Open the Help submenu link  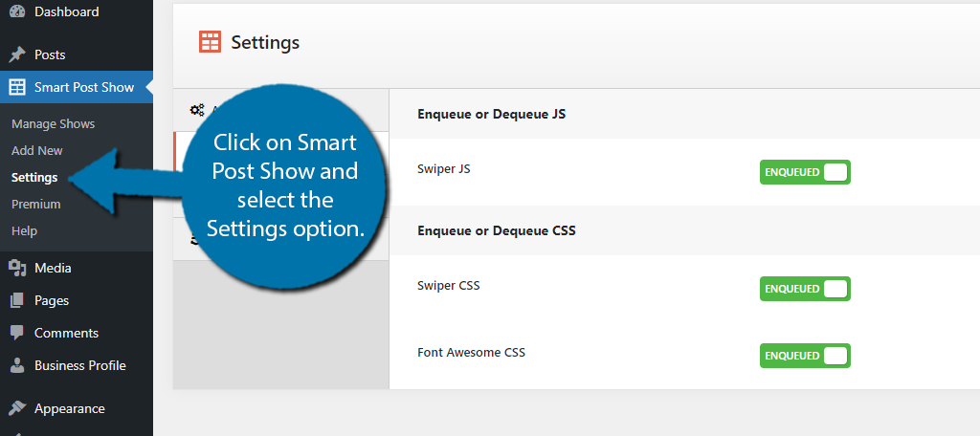pos(24,231)
